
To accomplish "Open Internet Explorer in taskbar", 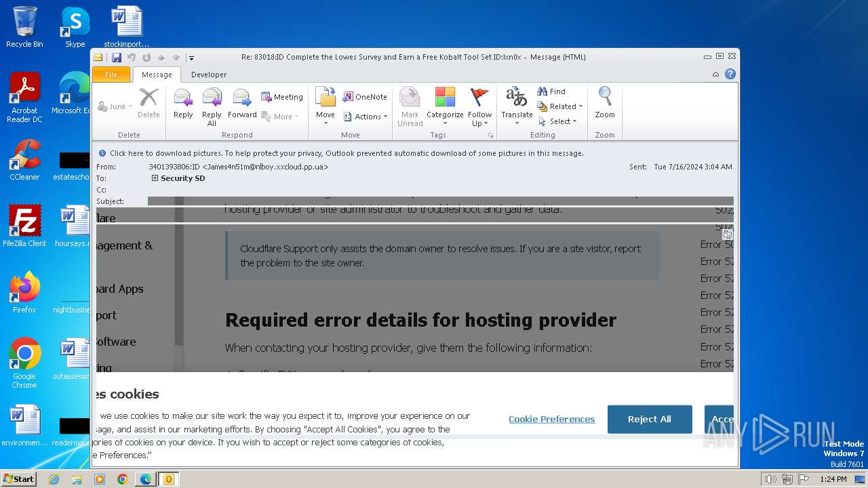I will coord(54,479).
